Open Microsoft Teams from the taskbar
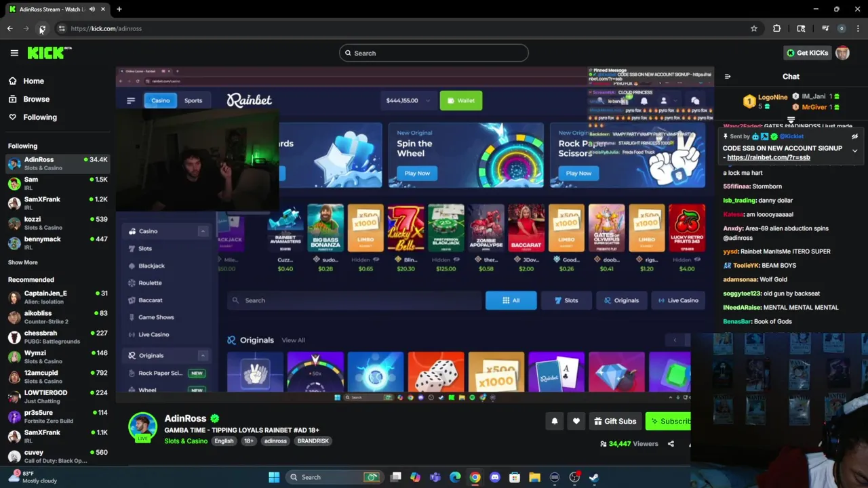 [x=435, y=477]
